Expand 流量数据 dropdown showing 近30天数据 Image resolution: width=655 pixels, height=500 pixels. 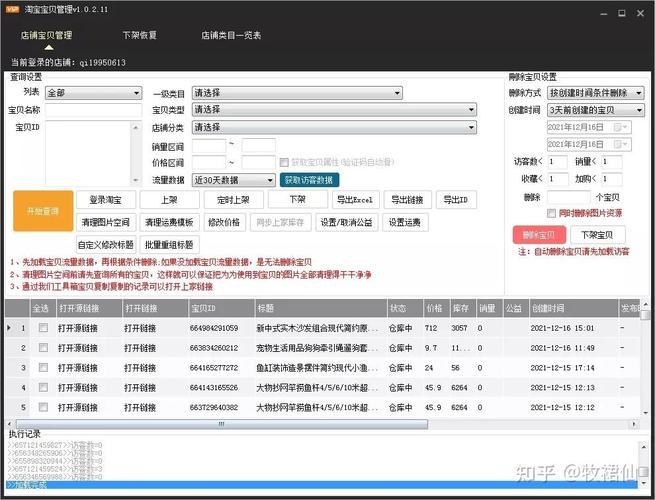234,180
